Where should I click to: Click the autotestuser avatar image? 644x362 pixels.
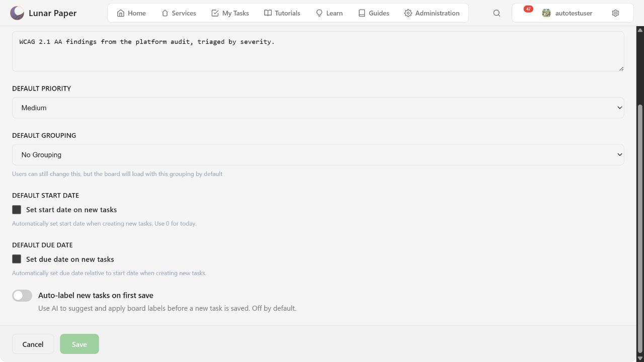[546, 13]
